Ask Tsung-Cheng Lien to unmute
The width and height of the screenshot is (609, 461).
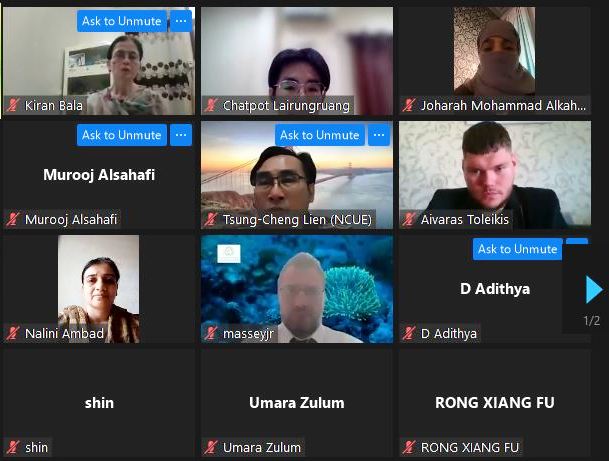point(320,135)
